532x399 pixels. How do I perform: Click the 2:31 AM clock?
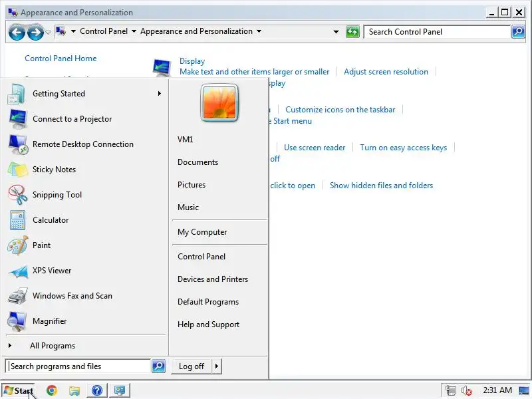pyautogui.click(x=497, y=390)
